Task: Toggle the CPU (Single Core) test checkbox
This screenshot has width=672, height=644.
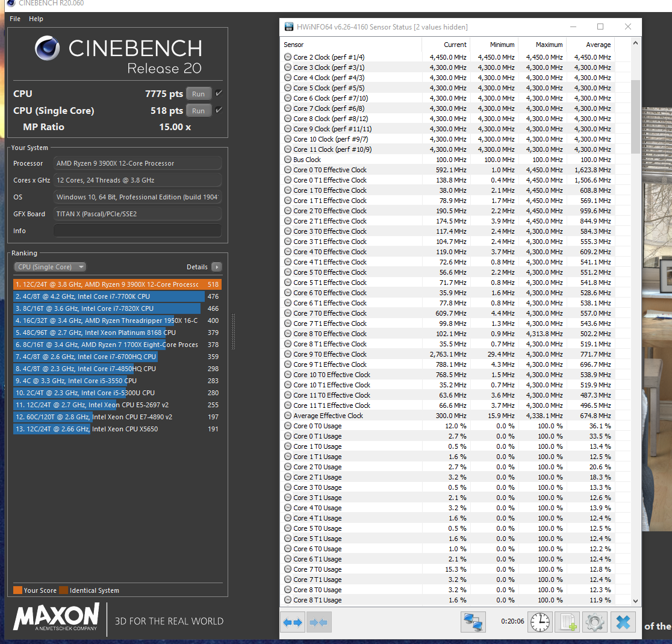Action: (x=219, y=110)
